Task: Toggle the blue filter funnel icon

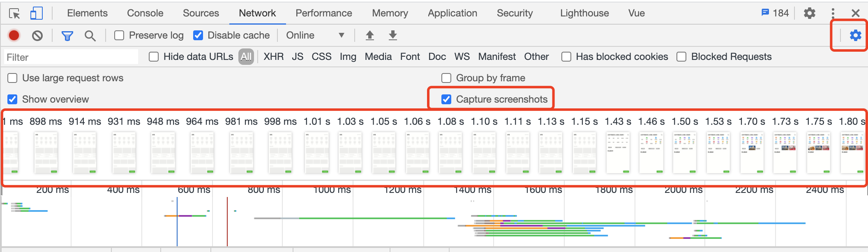Action: coord(67,36)
